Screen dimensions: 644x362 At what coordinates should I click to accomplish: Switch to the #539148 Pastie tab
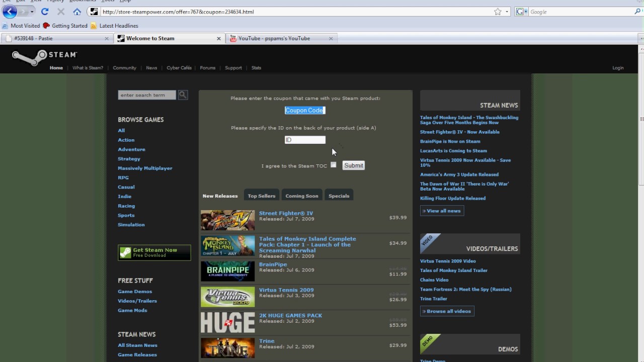click(56, 38)
